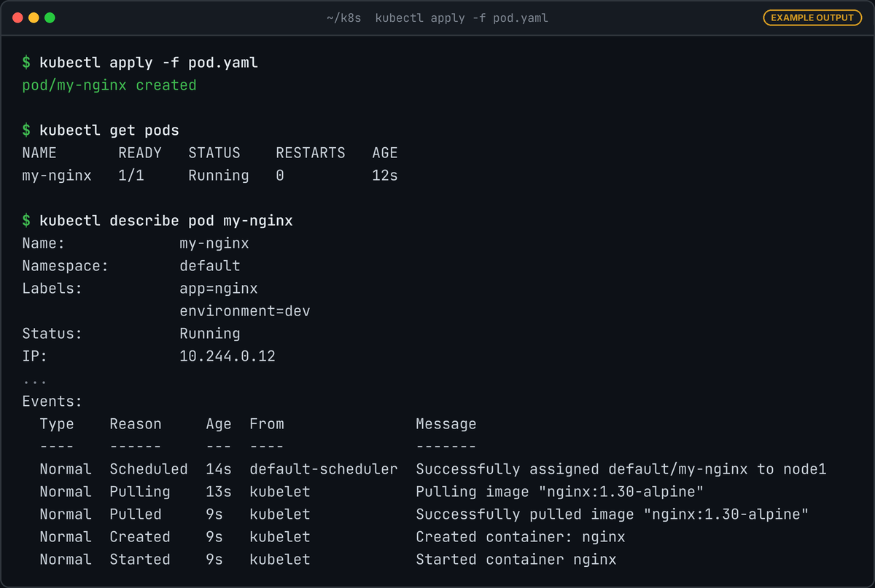Image resolution: width=875 pixels, height=588 pixels.
Task: Click 'kubelet' in the Pulling event row
Action: (280, 492)
